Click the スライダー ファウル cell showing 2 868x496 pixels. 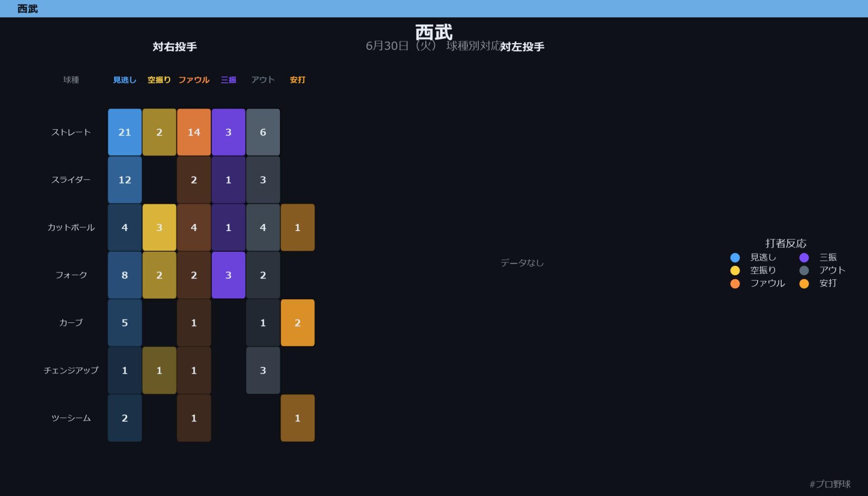pyautogui.click(x=194, y=180)
